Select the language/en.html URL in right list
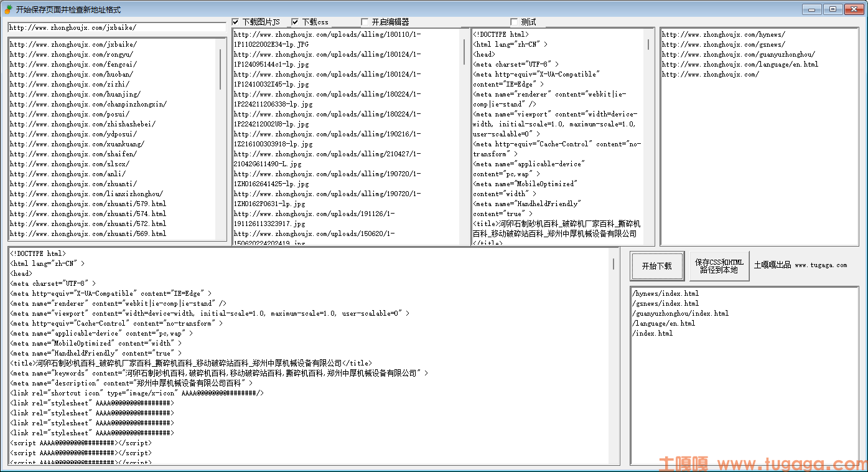 pos(740,64)
